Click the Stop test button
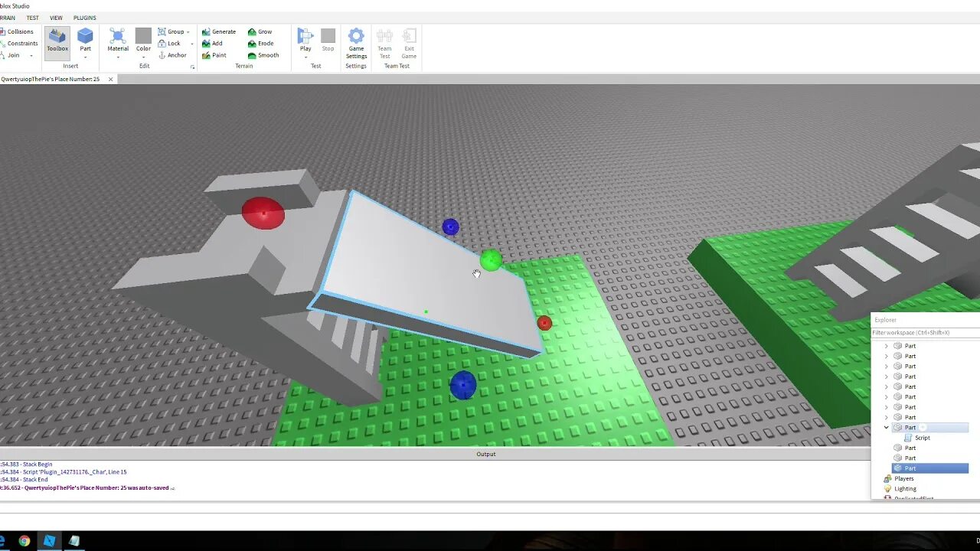Viewport: 980px width, 551px height. coord(328,40)
